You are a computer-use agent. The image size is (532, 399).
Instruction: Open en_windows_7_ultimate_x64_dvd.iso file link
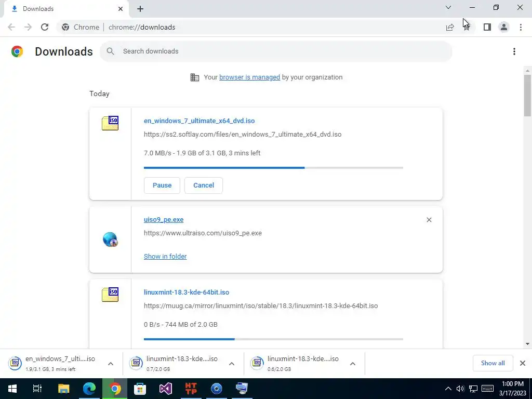199,121
